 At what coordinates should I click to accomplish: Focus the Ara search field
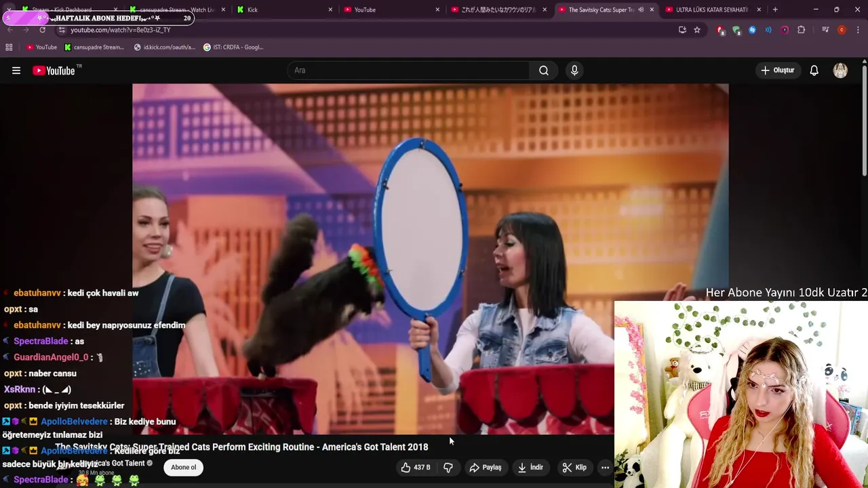pos(409,70)
